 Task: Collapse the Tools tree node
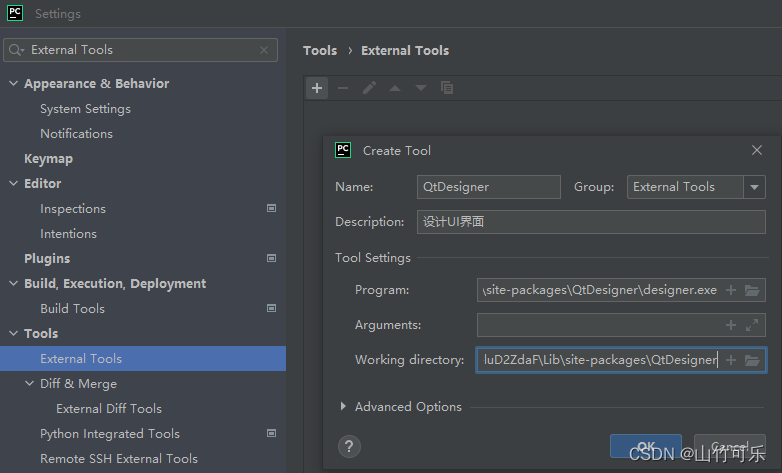click(13, 333)
